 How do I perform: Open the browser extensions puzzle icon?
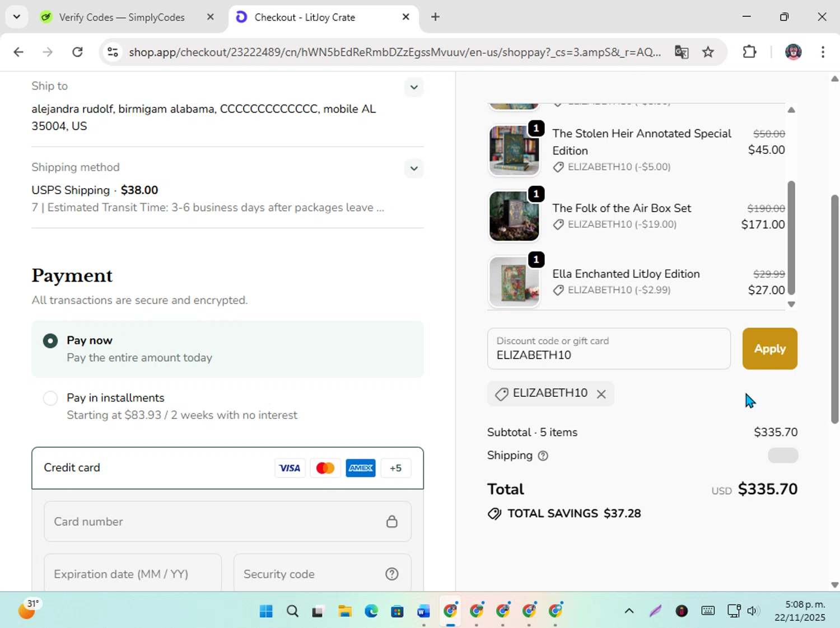(x=749, y=52)
